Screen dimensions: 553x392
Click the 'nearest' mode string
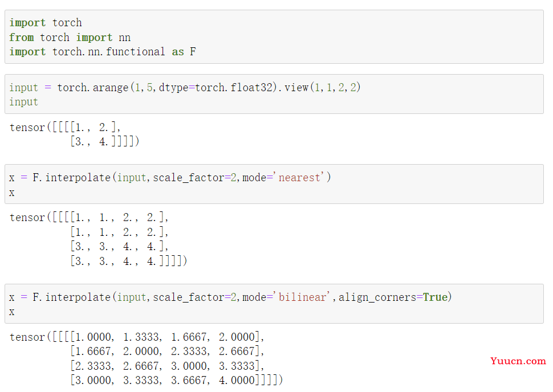click(300, 178)
